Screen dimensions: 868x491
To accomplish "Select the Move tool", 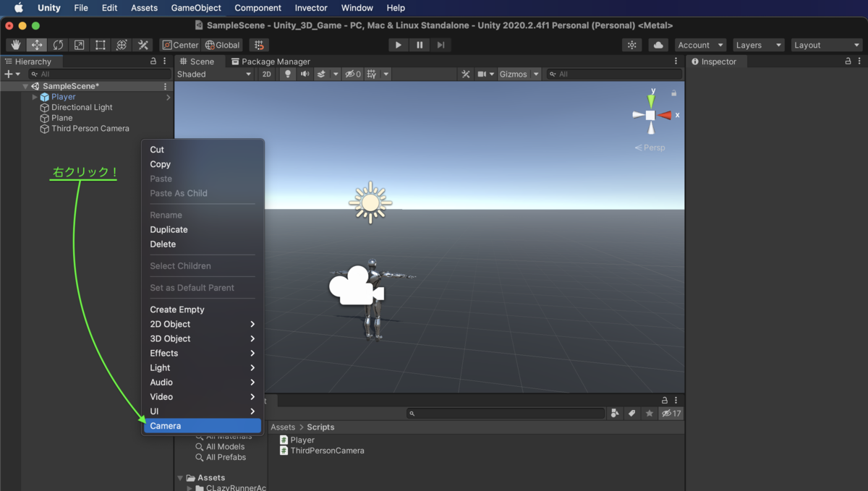I will 37,45.
